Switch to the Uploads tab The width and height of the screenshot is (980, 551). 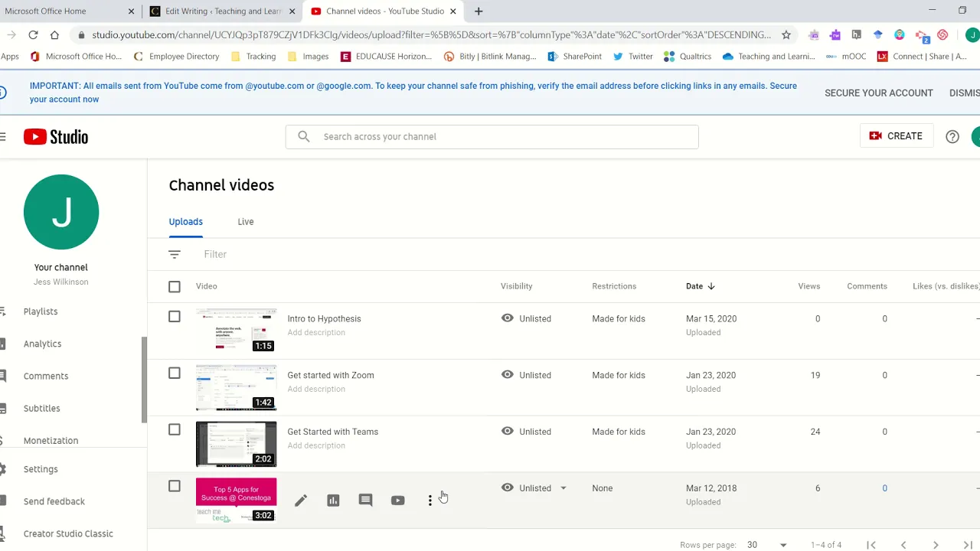point(186,222)
